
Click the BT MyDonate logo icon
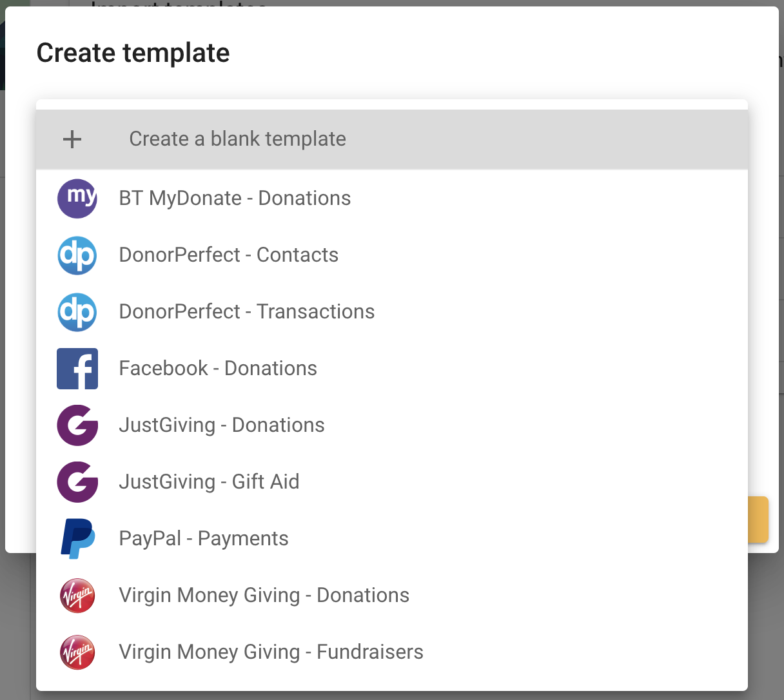point(77,198)
